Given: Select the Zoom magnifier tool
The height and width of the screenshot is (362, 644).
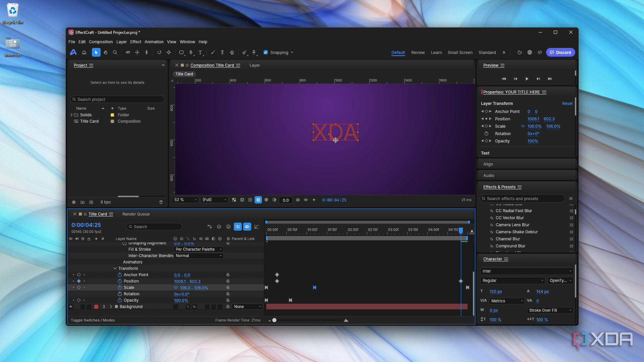Looking at the screenshot, I should (x=115, y=52).
